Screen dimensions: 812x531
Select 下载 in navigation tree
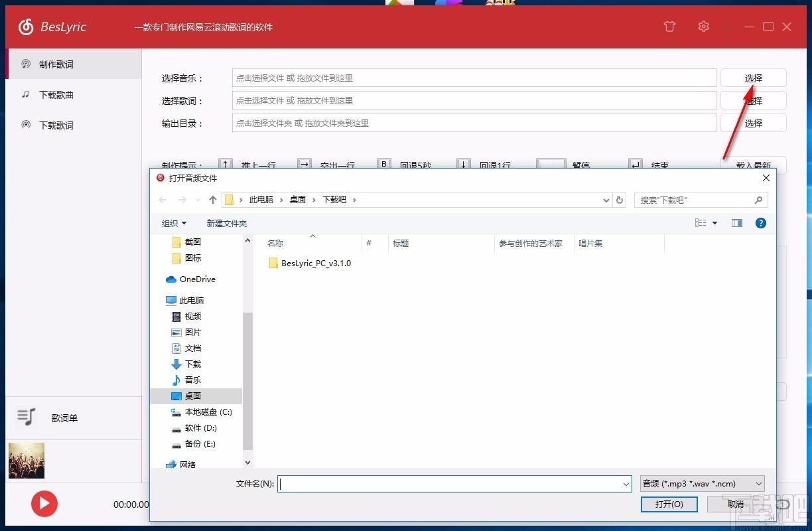[x=193, y=364]
